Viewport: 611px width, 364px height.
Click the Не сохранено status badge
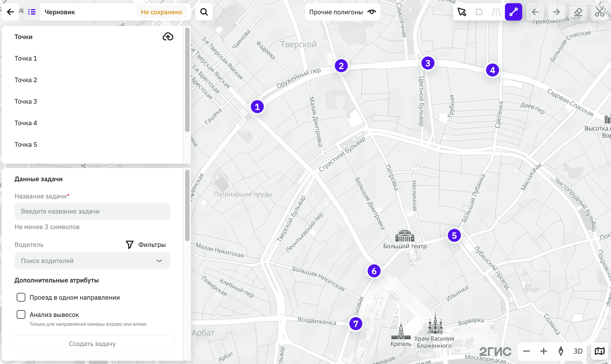tap(161, 12)
